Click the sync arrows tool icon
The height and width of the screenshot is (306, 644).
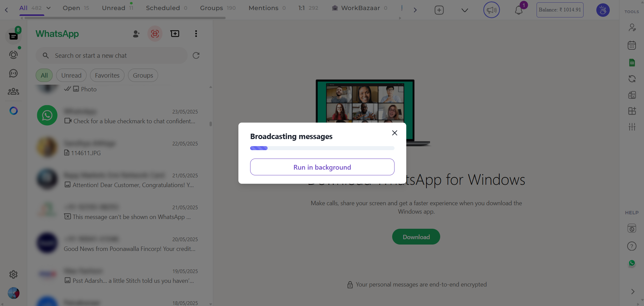click(632, 79)
